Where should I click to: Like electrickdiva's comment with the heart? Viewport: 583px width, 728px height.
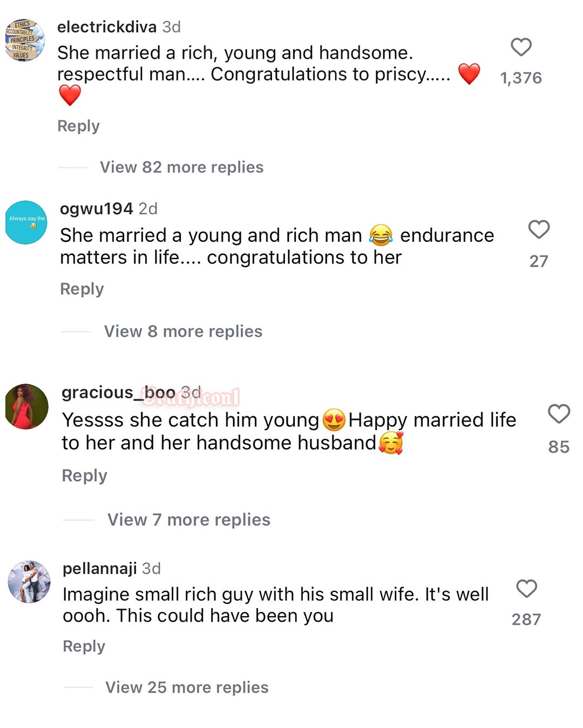[521, 47]
